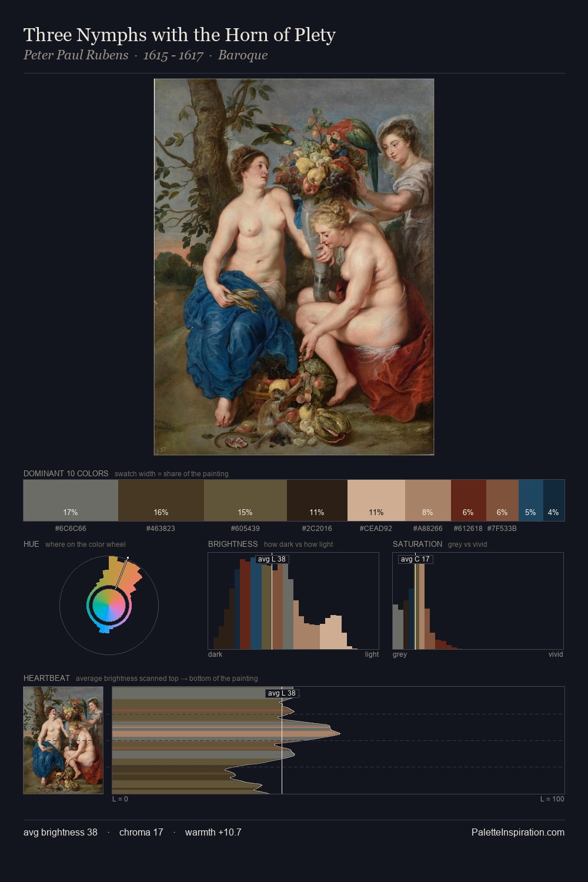
Task: Click the 'warmth +10.7' footer stat
Action: tap(213, 832)
